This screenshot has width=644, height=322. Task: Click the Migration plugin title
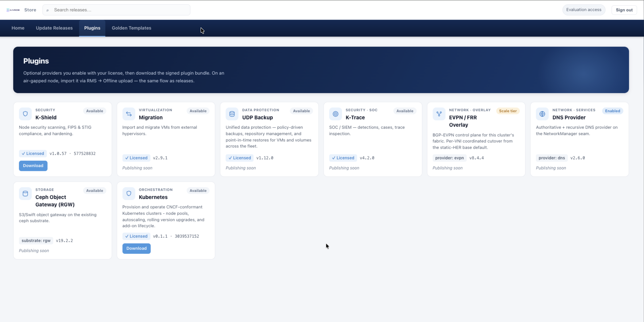(151, 117)
